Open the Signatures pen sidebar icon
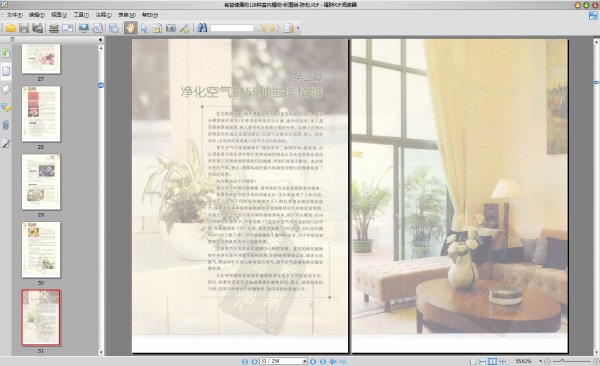600x366 pixels. coord(6,143)
